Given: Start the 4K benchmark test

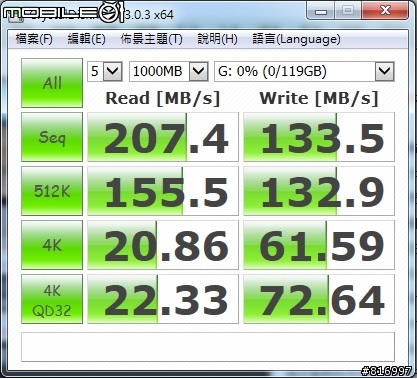Looking at the screenshot, I should (52, 245).
